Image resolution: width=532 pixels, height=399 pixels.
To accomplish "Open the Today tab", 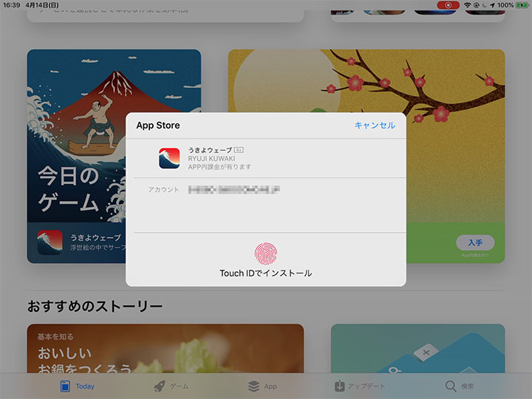I will tap(78, 386).
